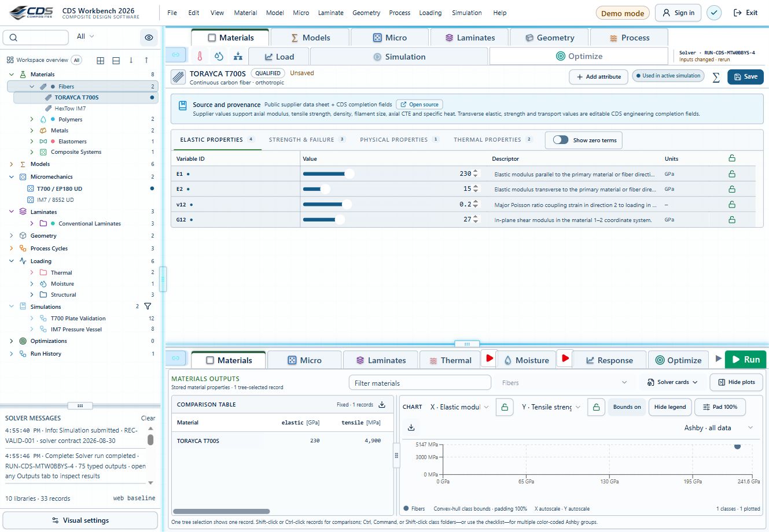Open the Solver cards dropdown
Viewport: 769px width, 532px height.
672,382
